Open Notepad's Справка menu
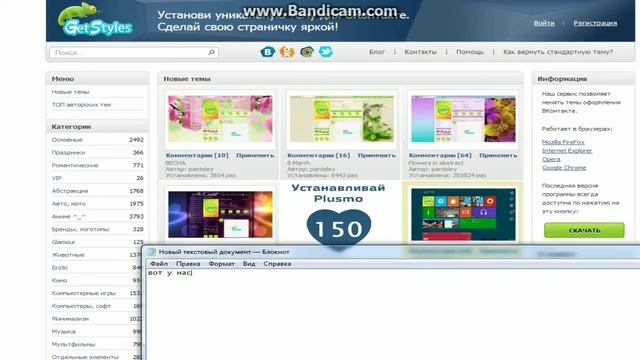 [x=277, y=264]
